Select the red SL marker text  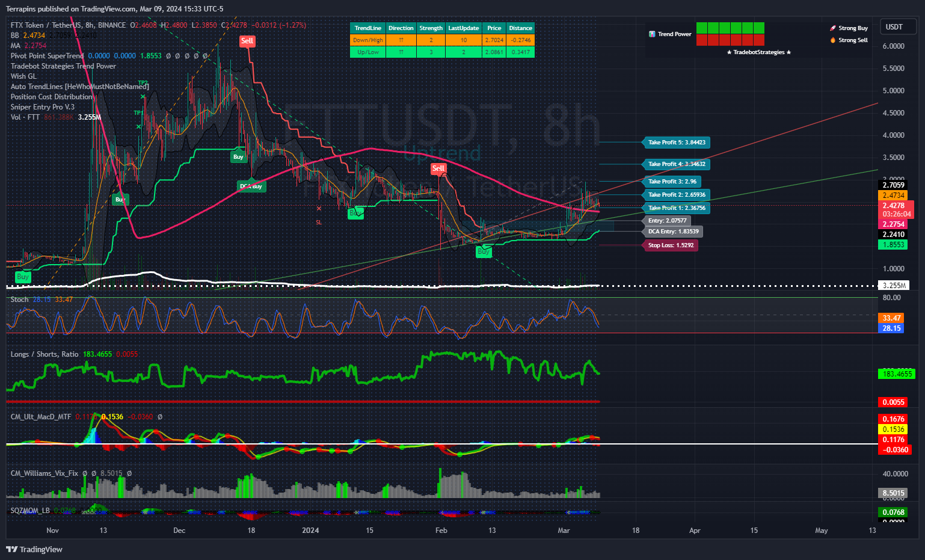[x=319, y=223]
